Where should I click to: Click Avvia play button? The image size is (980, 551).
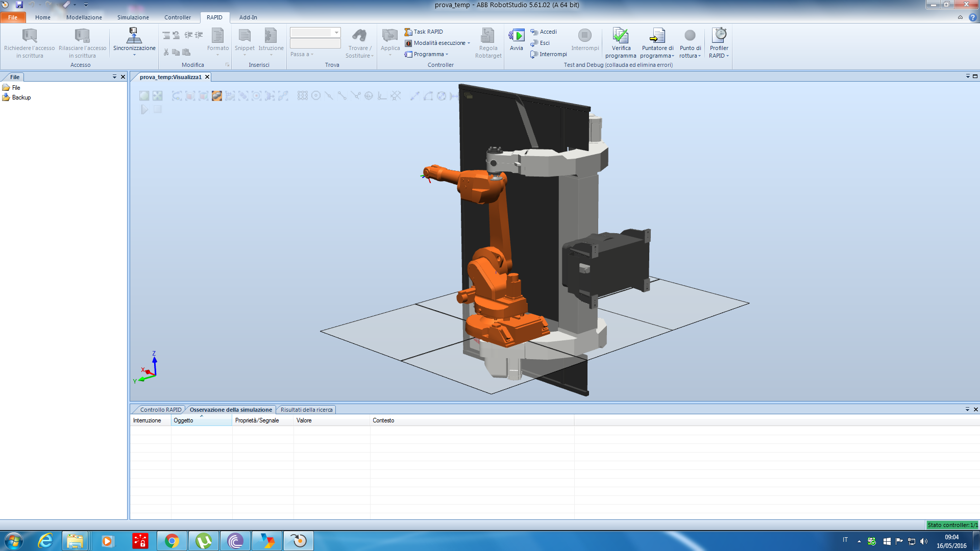click(517, 36)
